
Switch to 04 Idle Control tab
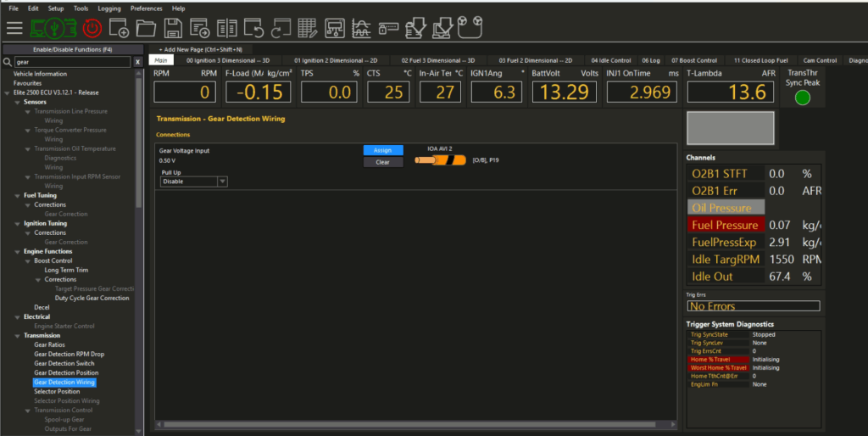(611, 60)
